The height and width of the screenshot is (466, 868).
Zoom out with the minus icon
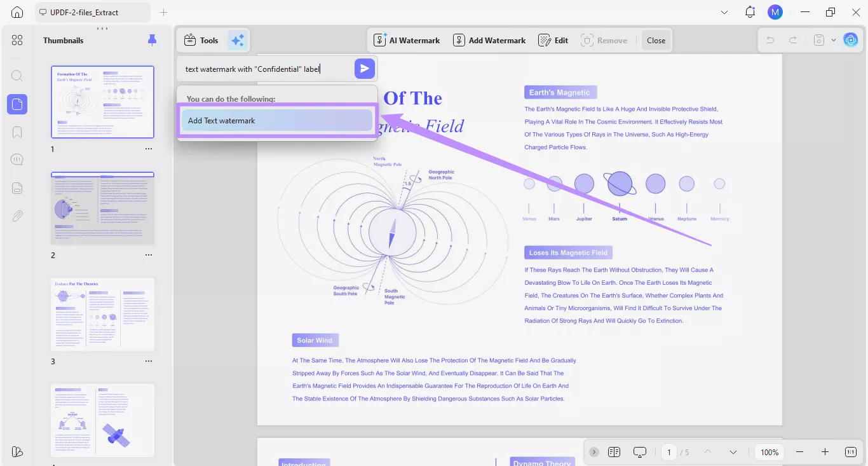click(x=799, y=452)
